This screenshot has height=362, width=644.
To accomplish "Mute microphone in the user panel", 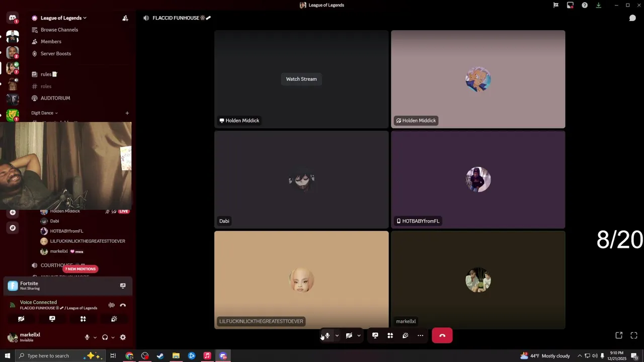I will [87, 337].
